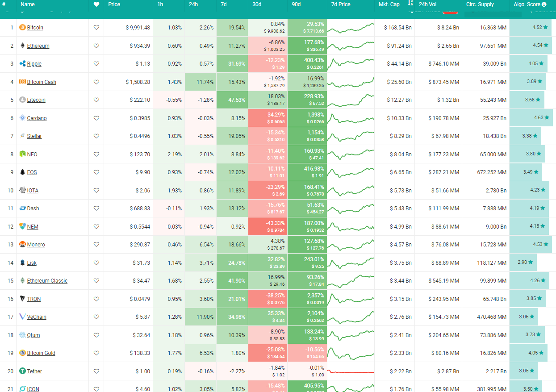
Task: Sort by Circ. Supply column header
Action: [x=480, y=4]
